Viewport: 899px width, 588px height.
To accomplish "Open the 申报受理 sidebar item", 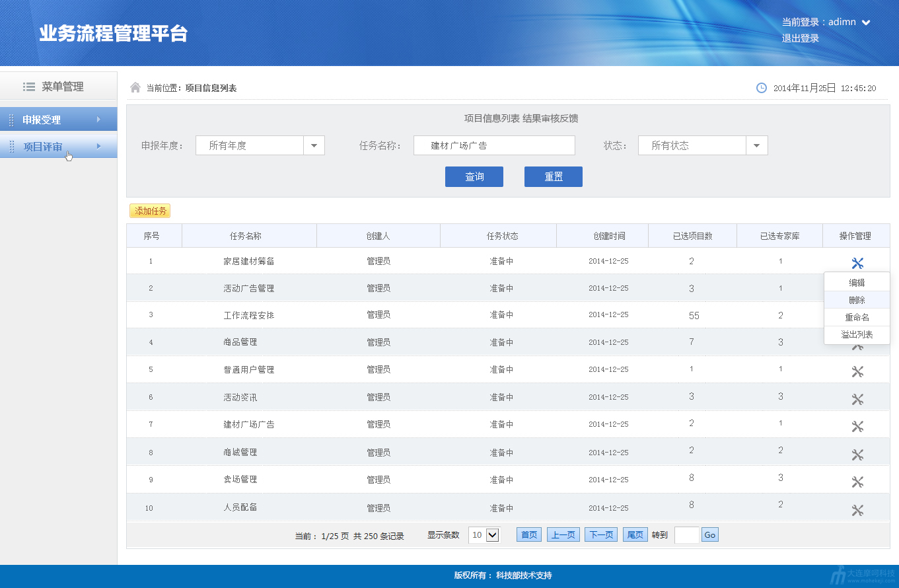I will click(59, 120).
